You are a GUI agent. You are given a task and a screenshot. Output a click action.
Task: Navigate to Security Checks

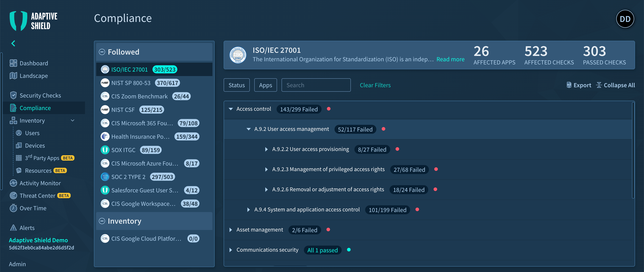coord(40,96)
